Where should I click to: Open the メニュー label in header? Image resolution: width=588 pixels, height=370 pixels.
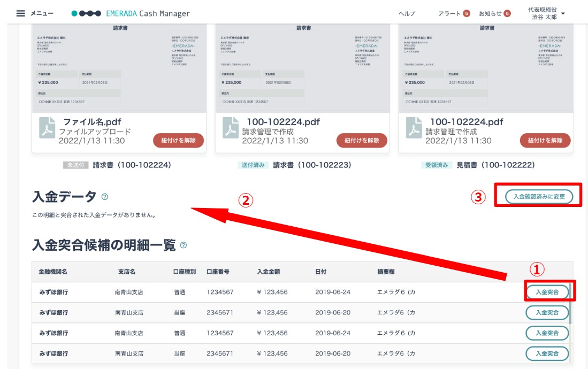[x=42, y=13]
